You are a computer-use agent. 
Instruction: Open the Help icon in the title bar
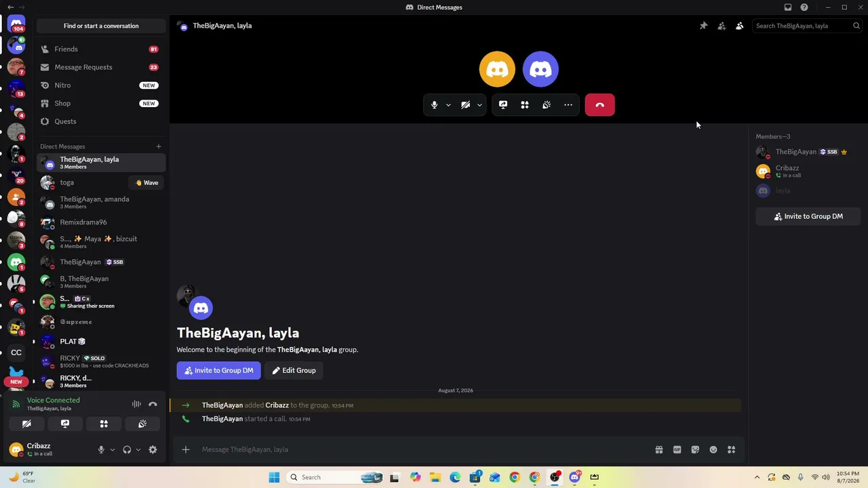pyautogui.click(x=804, y=7)
